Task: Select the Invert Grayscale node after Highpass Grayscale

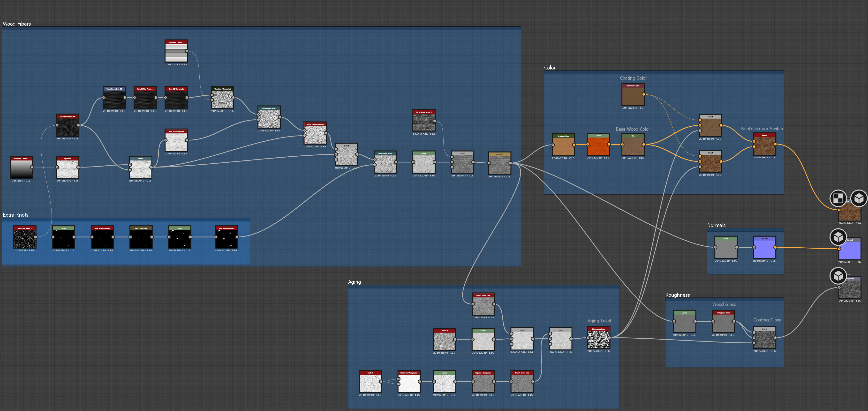Action: [x=522, y=381]
